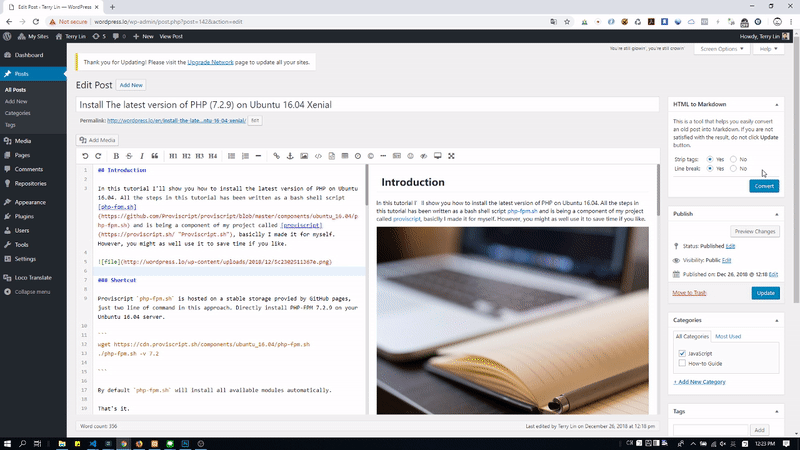The image size is (800, 450).
Task: Click the Convert button
Action: coord(764,186)
